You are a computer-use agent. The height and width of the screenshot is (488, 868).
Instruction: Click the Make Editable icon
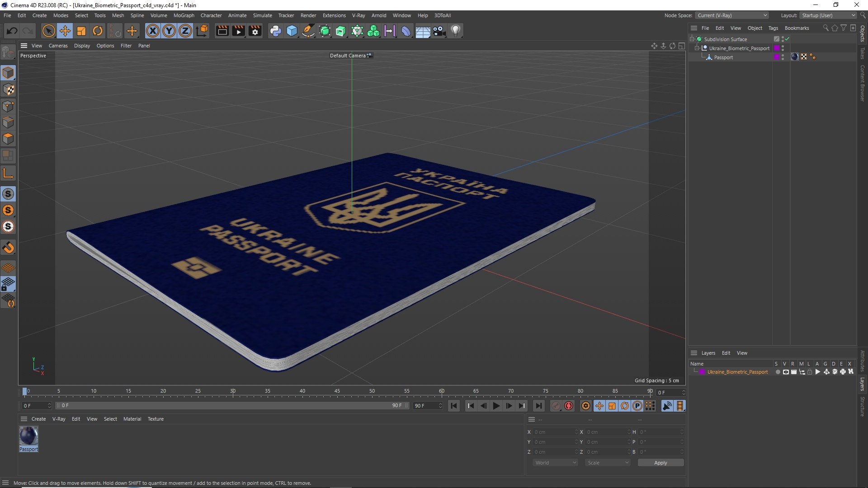(x=8, y=52)
